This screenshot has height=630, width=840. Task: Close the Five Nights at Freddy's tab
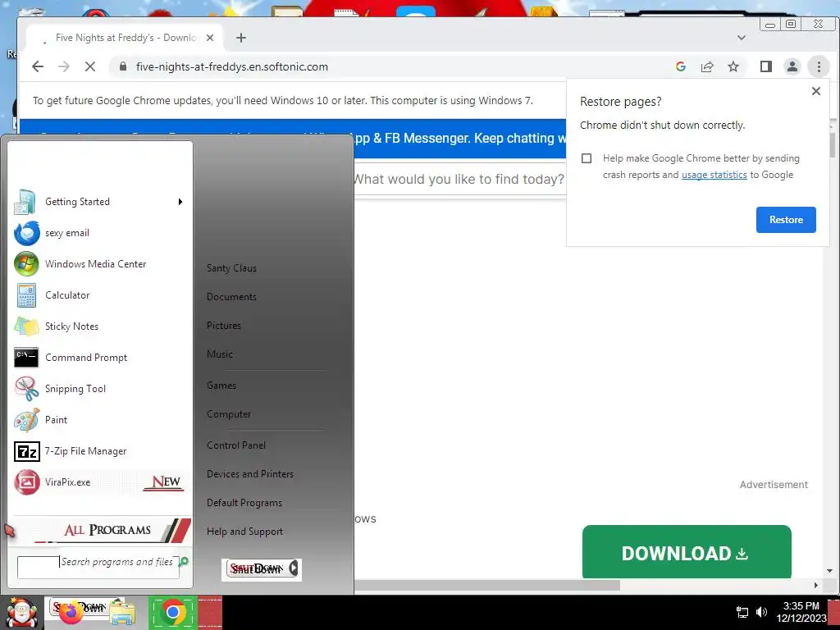click(x=210, y=38)
